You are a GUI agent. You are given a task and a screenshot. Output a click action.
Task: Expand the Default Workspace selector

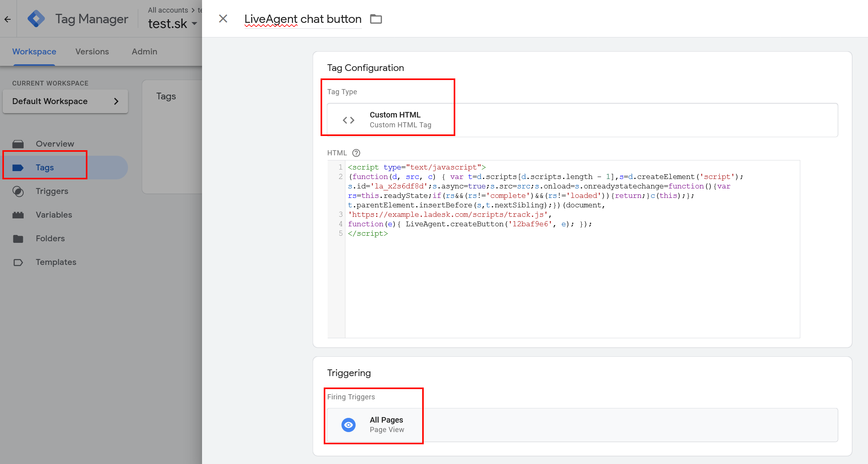coord(65,101)
